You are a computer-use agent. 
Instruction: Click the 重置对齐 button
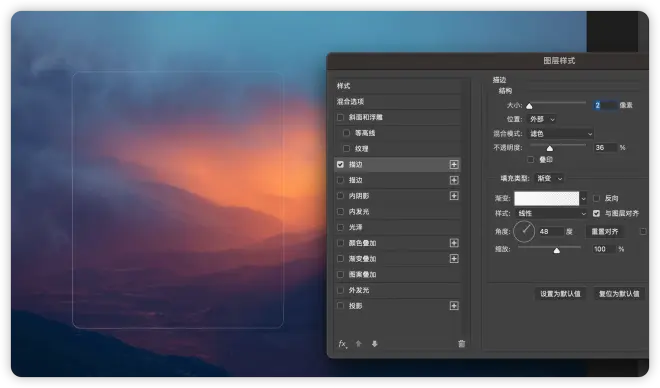click(x=605, y=231)
